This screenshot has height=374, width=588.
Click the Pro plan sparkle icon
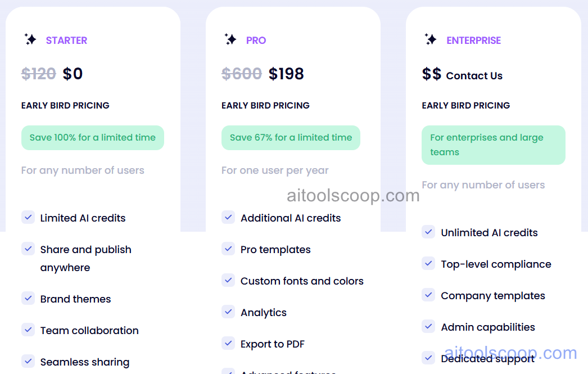point(230,39)
